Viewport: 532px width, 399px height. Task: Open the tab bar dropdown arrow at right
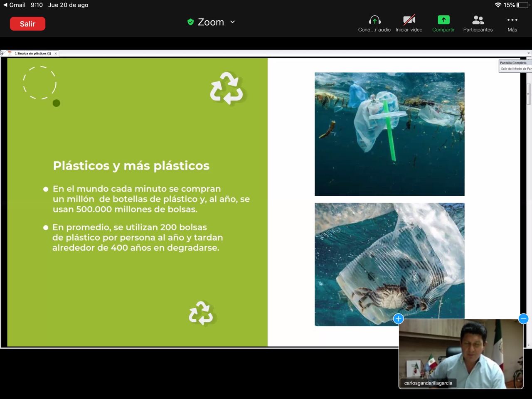coord(529,53)
